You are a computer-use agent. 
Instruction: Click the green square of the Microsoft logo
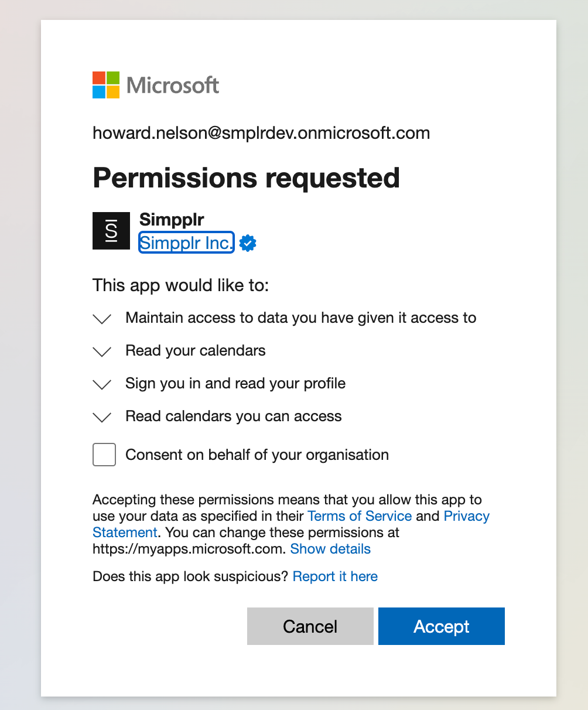pos(112,78)
